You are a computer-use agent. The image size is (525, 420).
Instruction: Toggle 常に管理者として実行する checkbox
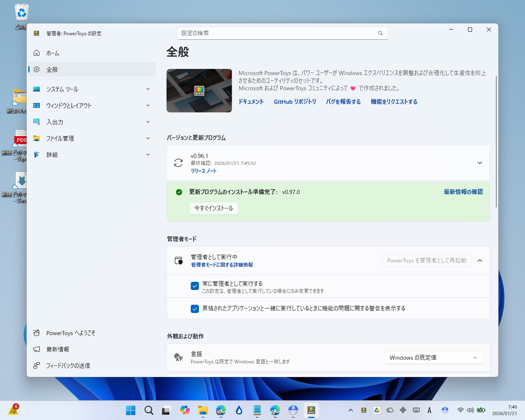pos(195,286)
